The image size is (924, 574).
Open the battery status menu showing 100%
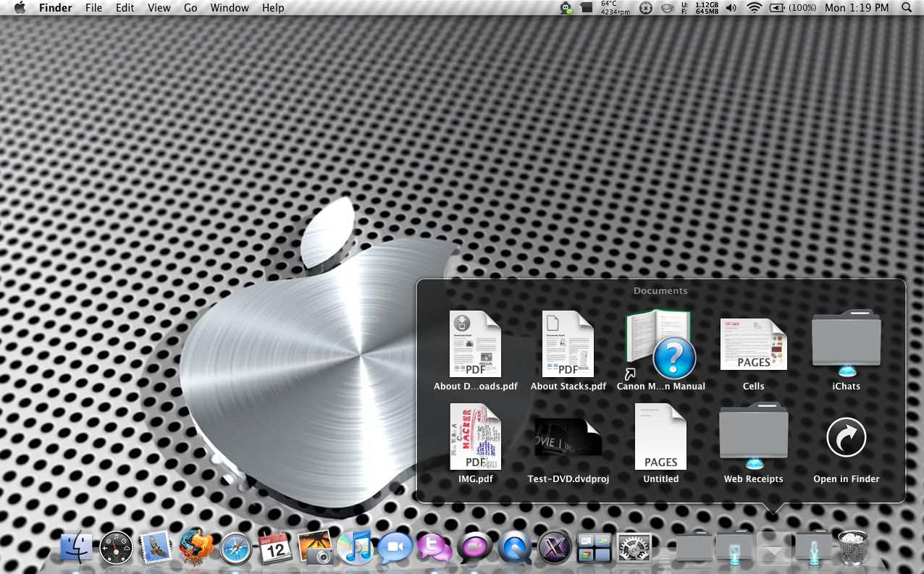[x=793, y=8]
